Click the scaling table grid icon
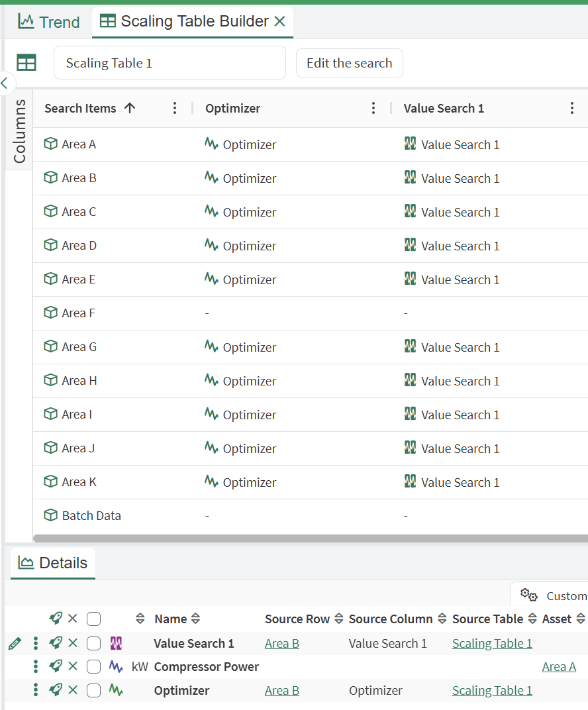 click(x=26, y=62)
